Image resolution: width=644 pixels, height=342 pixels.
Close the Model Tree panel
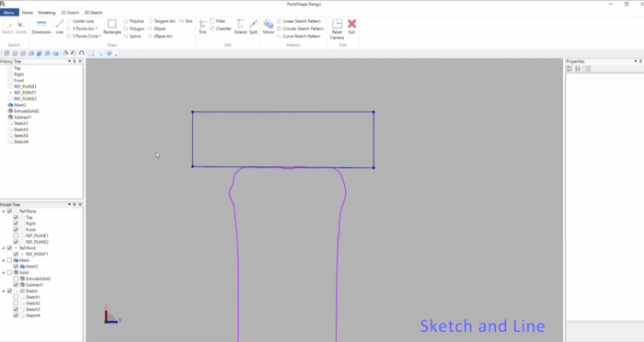click(x=80, y=204)
